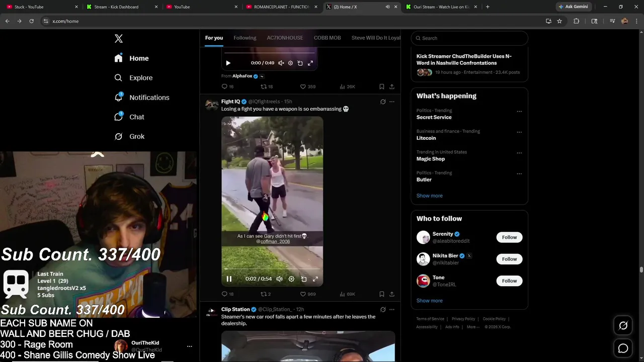
Task: Like the Fight IQ post
Action: pyautogui.click(x=307, y=294)
